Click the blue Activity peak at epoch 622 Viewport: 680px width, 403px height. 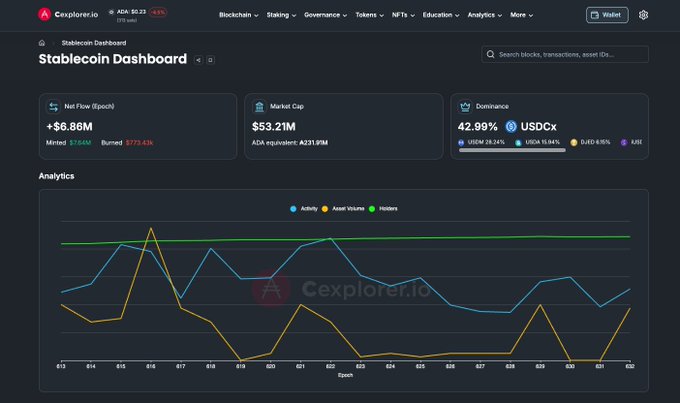click(330, 239)
